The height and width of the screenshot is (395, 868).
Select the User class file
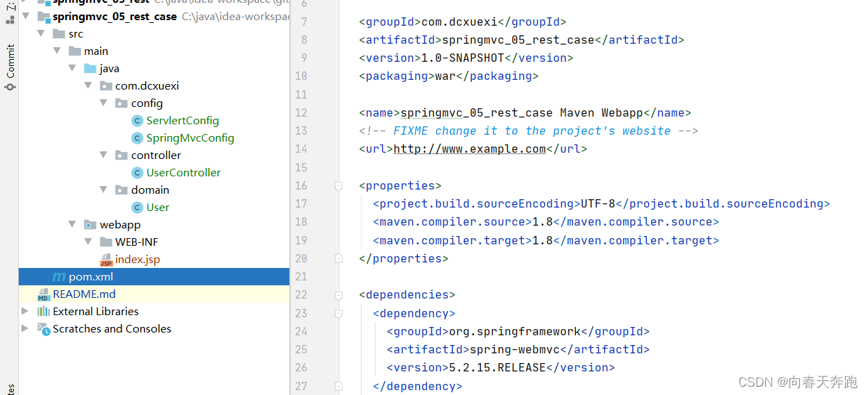coord(158,208)
